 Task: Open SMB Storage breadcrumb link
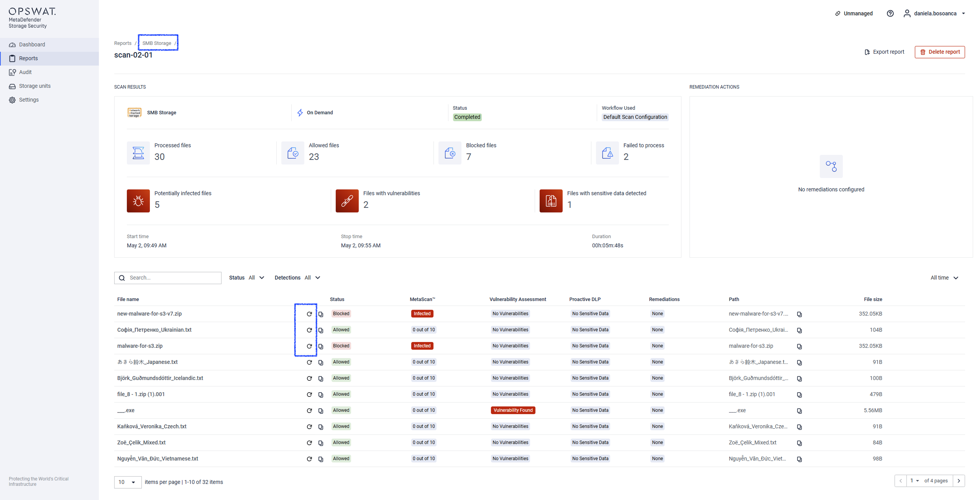(x=157, y=43)
